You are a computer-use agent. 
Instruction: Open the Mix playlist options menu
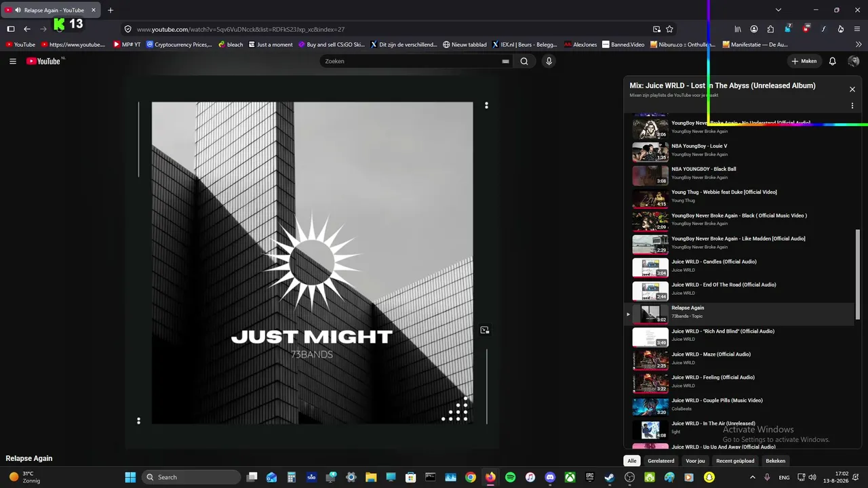852,106
